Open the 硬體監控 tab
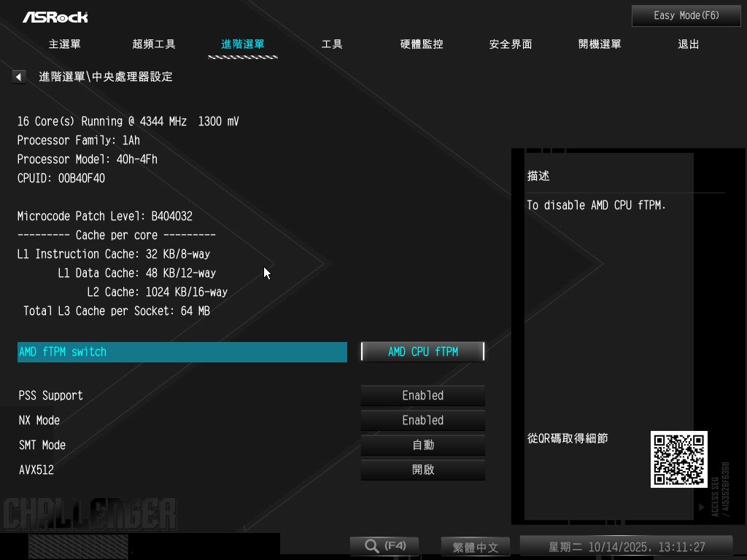The width and height of the screenshot is (747, 560). (x=422, y=44)
